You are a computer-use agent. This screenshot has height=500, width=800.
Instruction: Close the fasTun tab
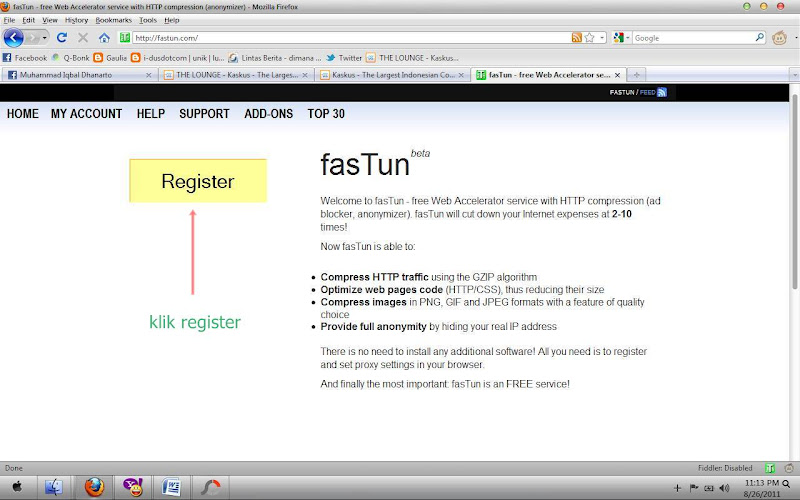coord(617,75)
